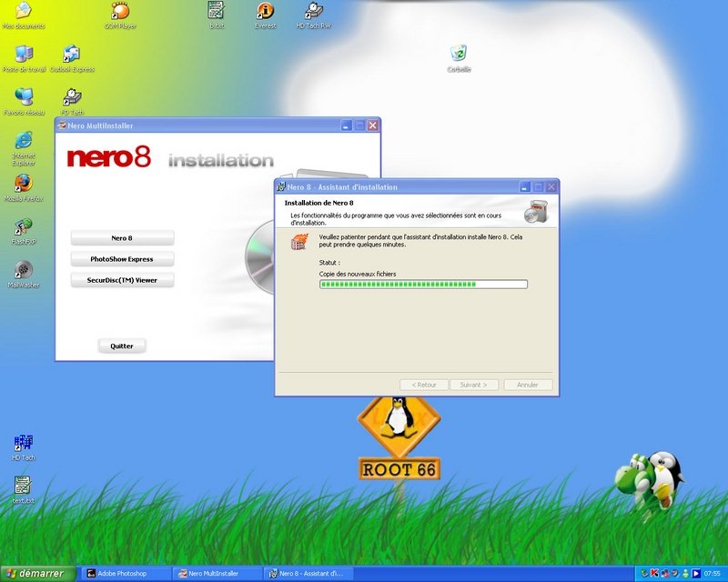Click the network computers tray icon
The height and width of the screenshot is (582, 728).
pos(665,574)
